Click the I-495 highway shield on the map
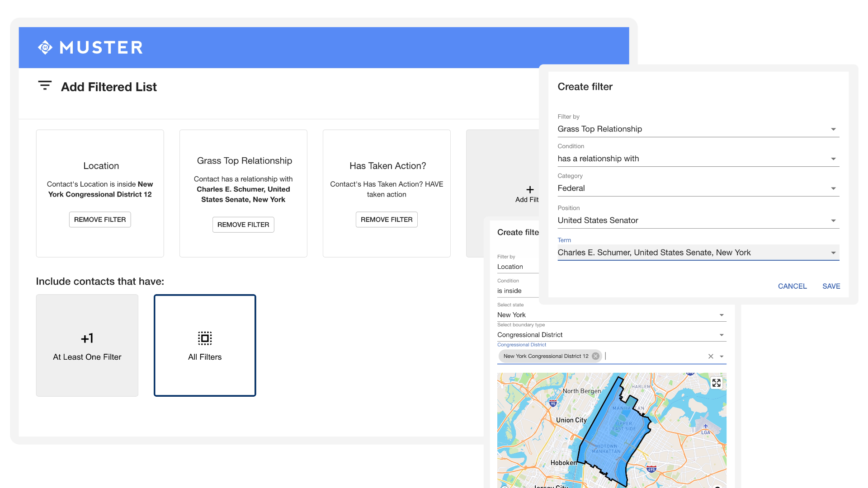868x488 pixels. (651, 469)
